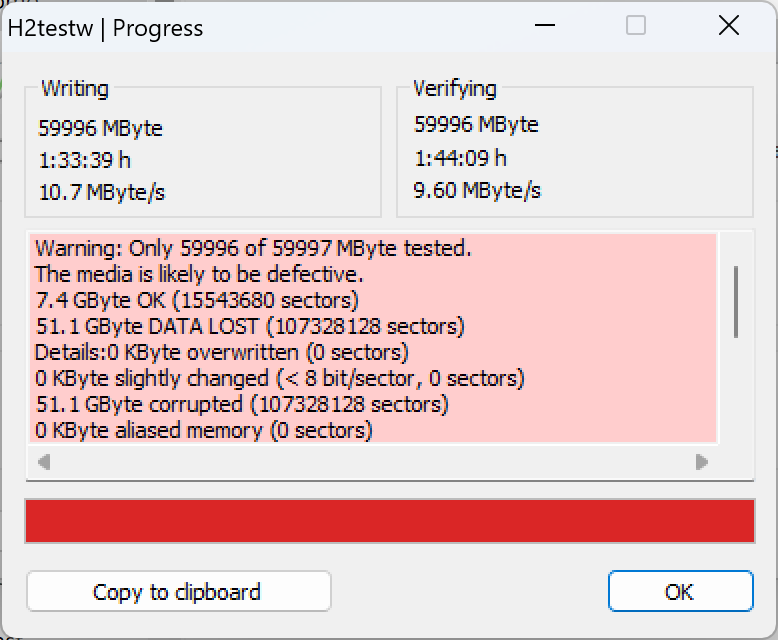Image resolution: width=778 pixels, height=640 pixels.
Task: Click the 51.1 GByte DATA LOST line
Action: pyautogui.click(x=249, y=326)
